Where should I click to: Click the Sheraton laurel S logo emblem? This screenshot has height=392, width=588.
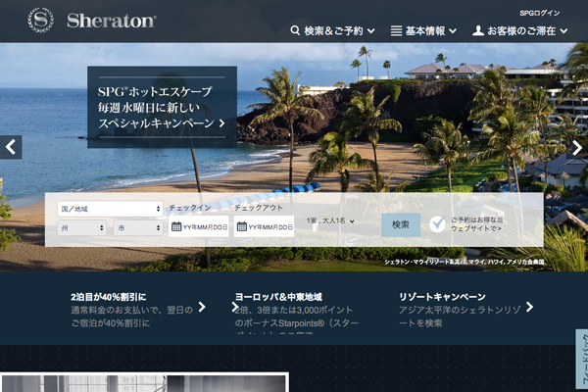coord(41,21)
